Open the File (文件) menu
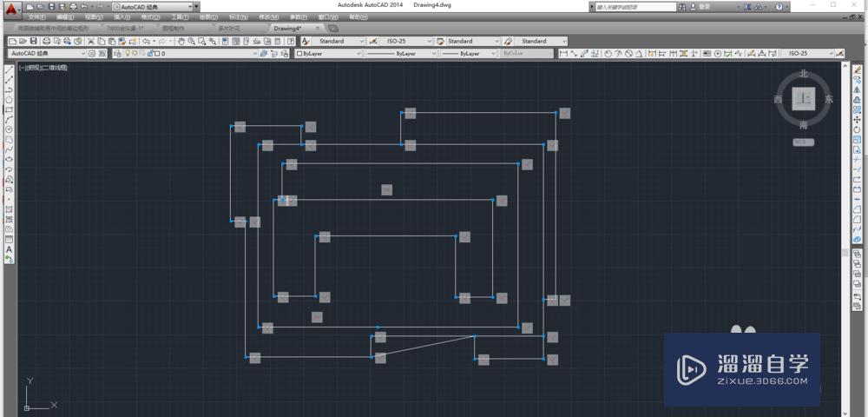This screenshot has height=417, width=868. [37, 17]
